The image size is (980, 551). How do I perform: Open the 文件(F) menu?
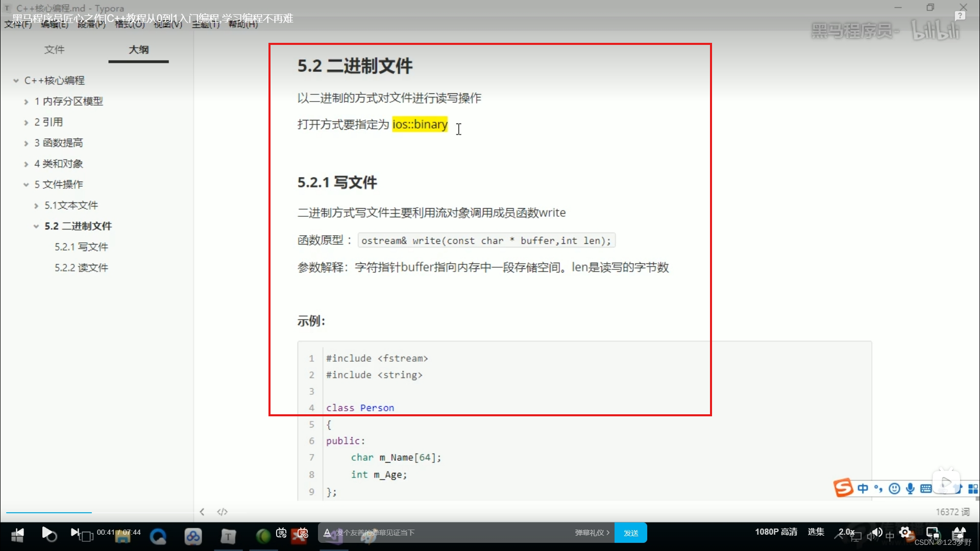18,24
